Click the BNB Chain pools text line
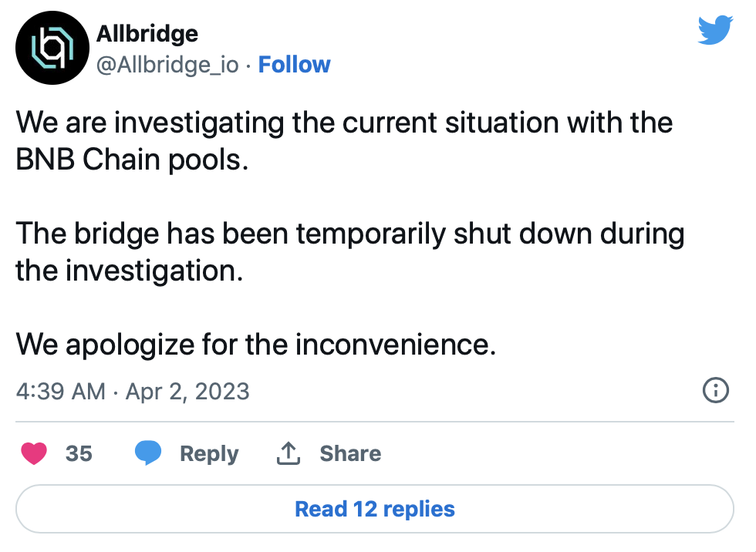 pyautogui.click(x=133, y=160)
